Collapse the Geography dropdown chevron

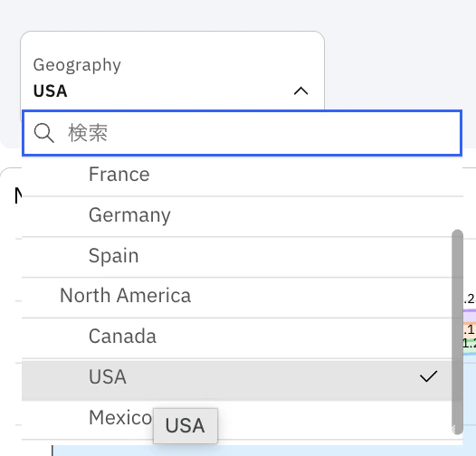300,90
